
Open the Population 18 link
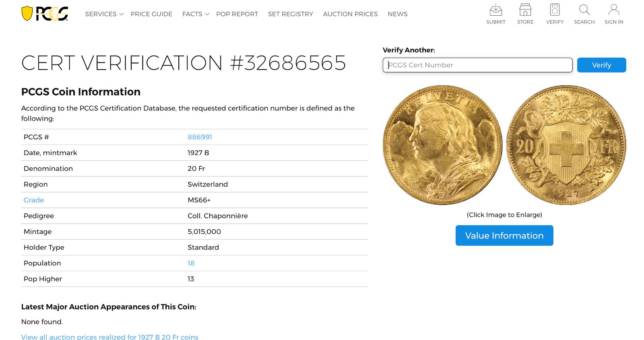pos(191,263)
